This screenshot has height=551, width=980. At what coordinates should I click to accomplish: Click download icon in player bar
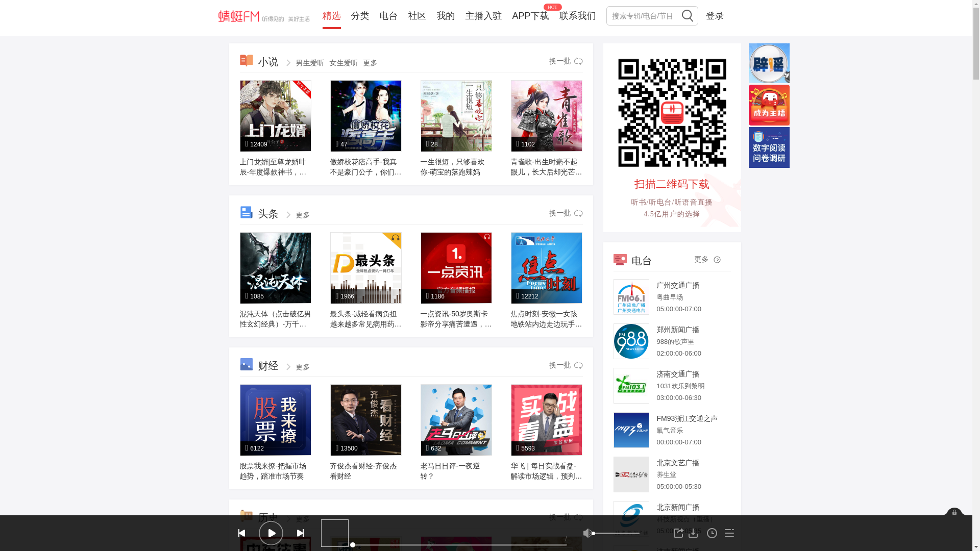point(693,533)
